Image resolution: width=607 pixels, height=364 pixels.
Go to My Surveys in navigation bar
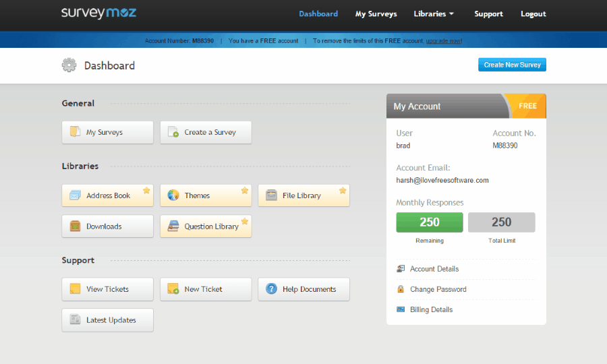click(376, 14)
